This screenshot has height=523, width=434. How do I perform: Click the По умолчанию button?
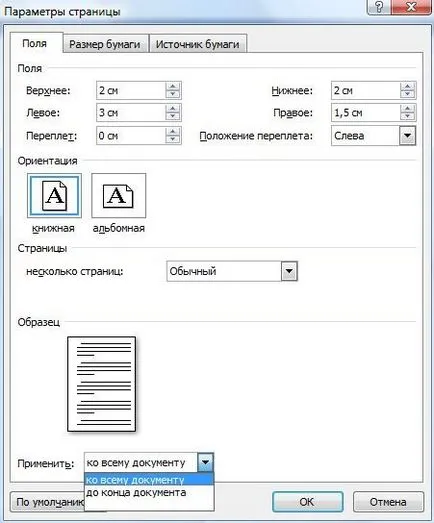(48, 502)
